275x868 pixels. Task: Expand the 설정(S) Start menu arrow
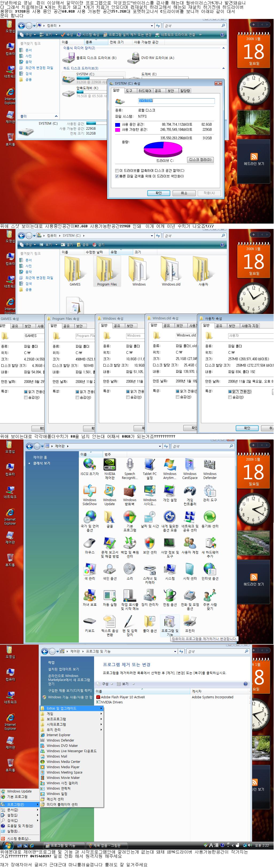[x=37, y=815]
